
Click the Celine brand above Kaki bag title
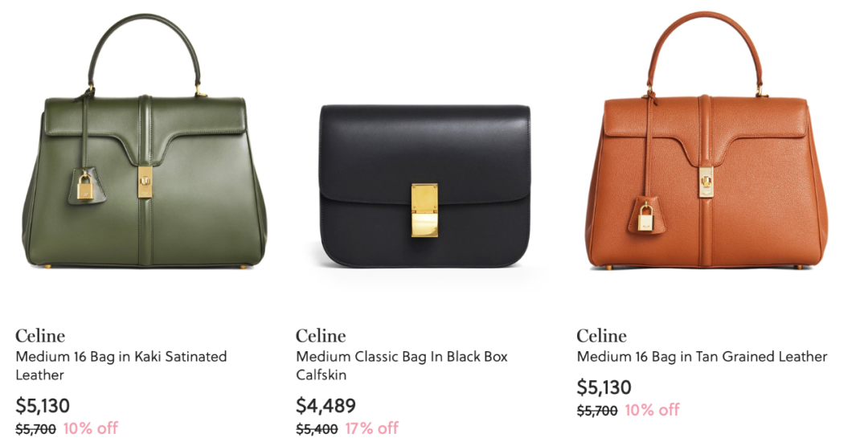(40, 336)
